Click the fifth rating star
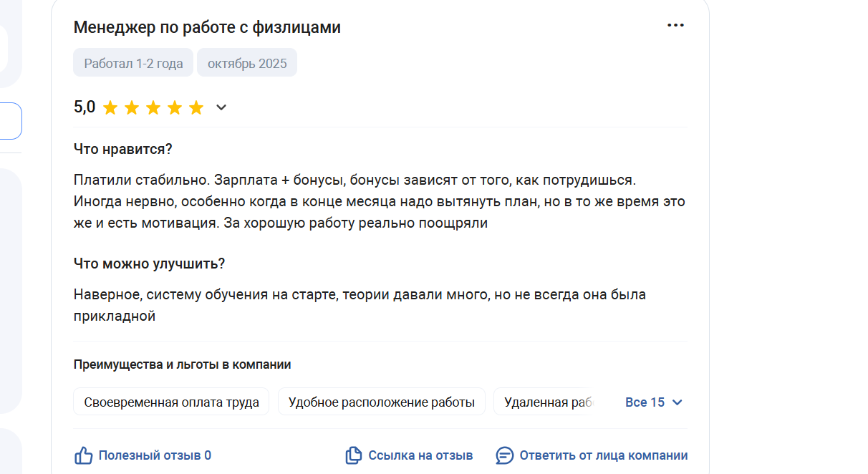868x474 pixels. pyautogui.click(x=196, y=108)
